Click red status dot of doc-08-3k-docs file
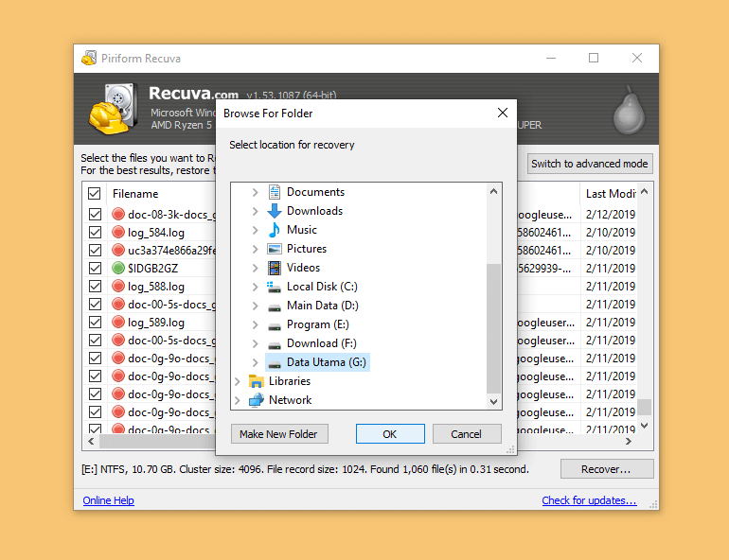Viewport: 729px width, 560px height. pos(118,214)
